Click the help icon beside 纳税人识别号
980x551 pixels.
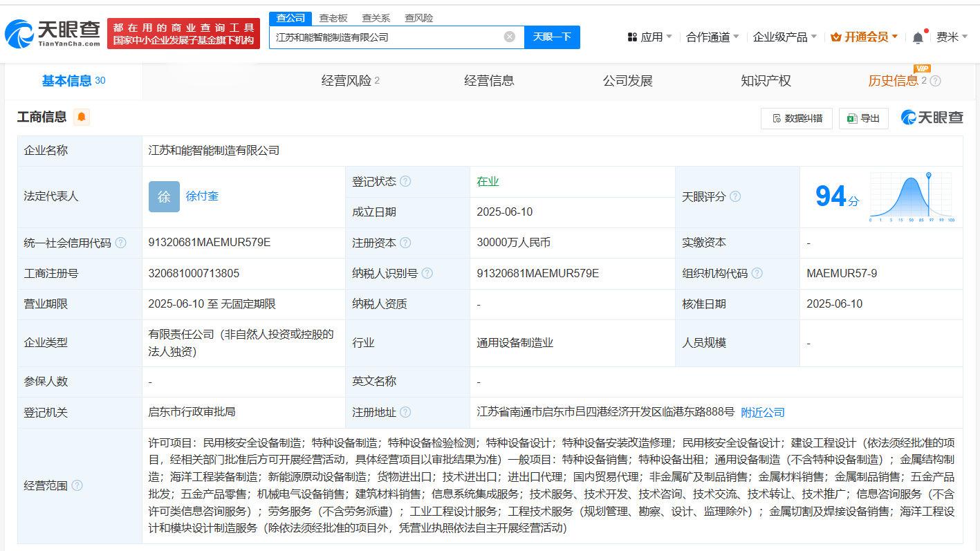[427, 273]
